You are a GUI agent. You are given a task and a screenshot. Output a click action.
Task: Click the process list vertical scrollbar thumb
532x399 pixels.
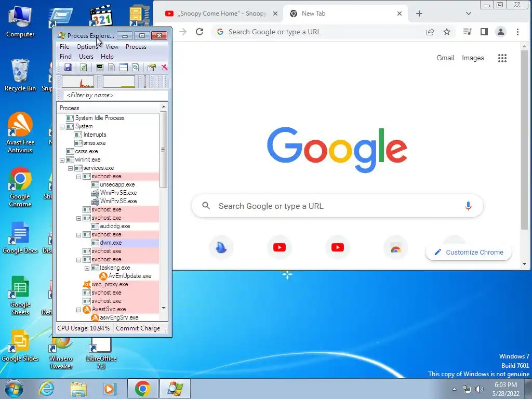pyautogui.click(x=163, y=150)
